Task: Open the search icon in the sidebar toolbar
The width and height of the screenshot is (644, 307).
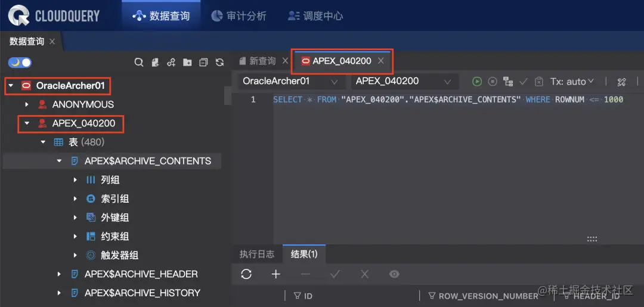Action: (x=139, y=63)
